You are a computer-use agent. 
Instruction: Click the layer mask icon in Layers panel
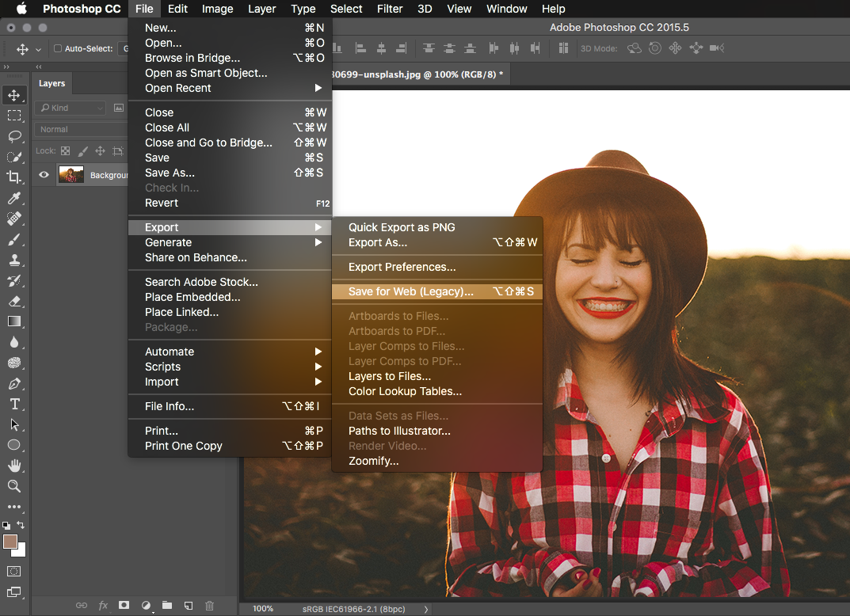click(124, 606)
